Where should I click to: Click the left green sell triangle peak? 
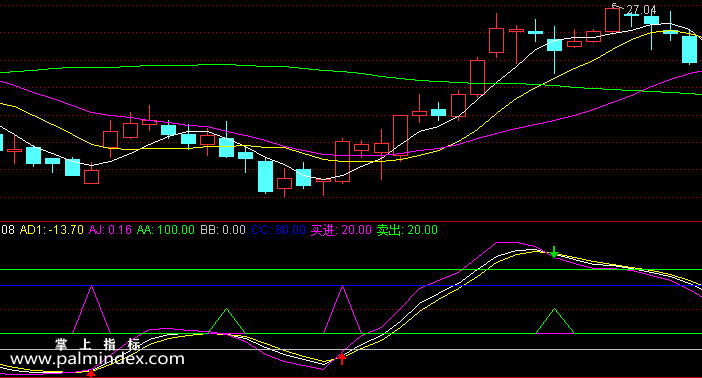227,309
